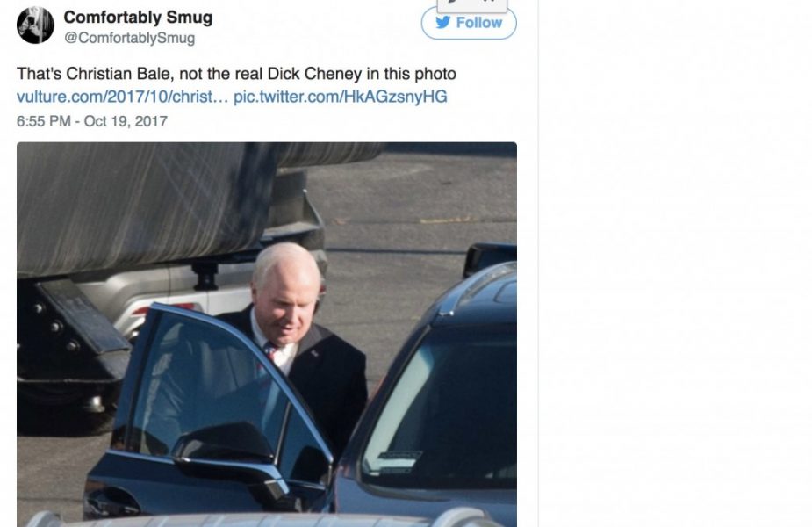Click the Follow button

pos(469,23)
